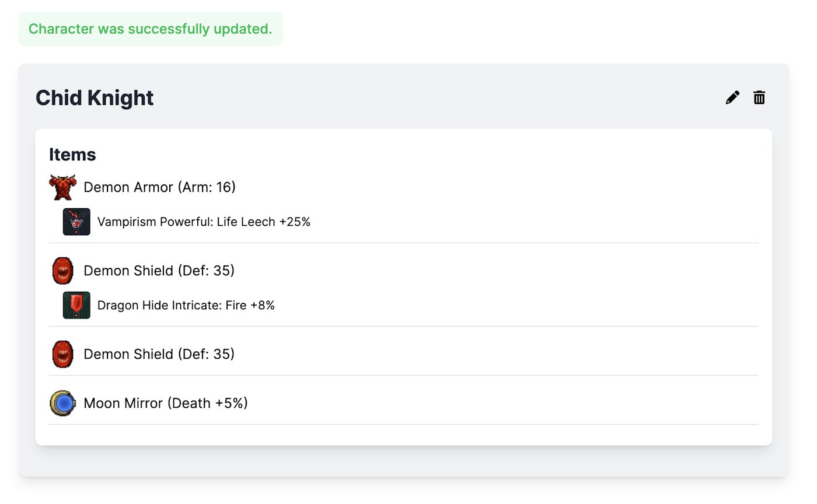Click the Vampirism imbuement icon

pos(76,222)
